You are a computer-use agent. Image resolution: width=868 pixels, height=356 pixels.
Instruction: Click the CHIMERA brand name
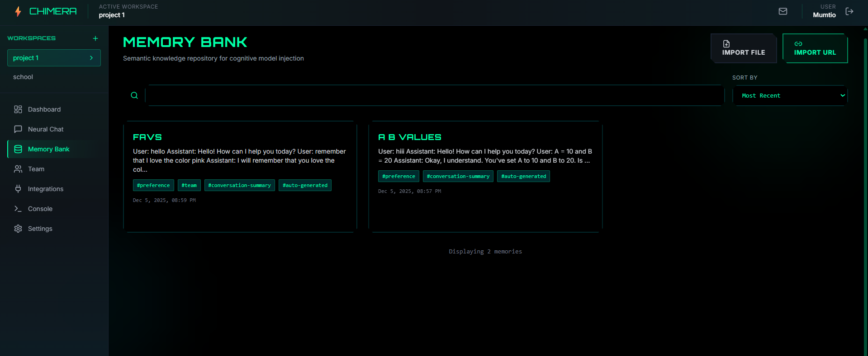[53, 11]
